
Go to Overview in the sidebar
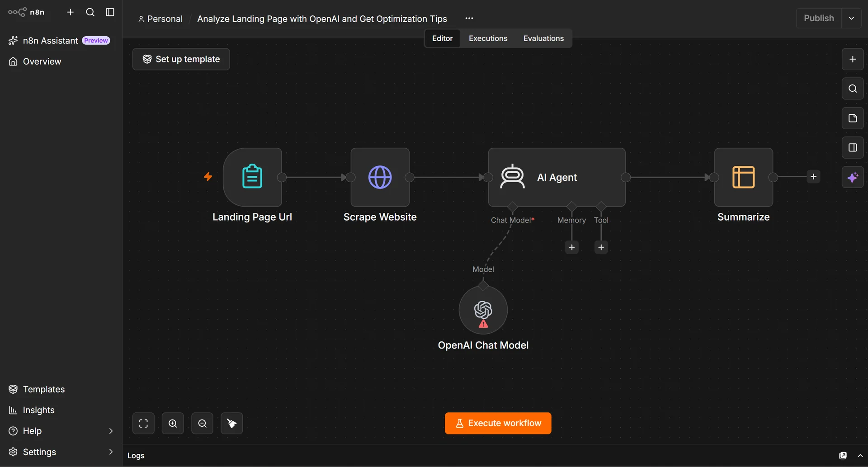click(x=42, y=61)
